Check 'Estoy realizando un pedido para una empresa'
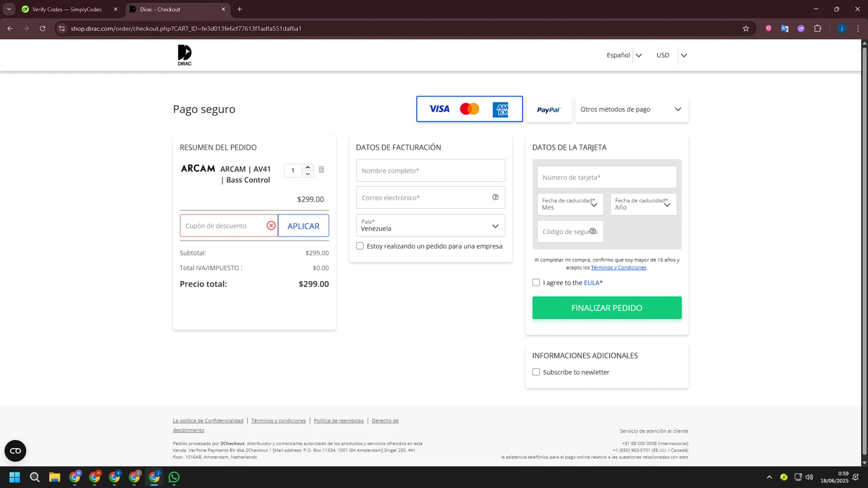 [x=360, y=246]
